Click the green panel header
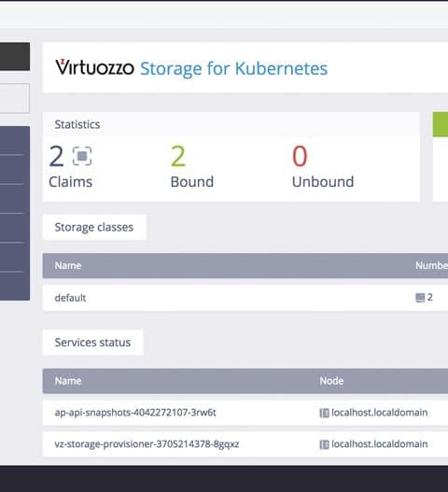The image size is (448, 492). click(441, 124)
